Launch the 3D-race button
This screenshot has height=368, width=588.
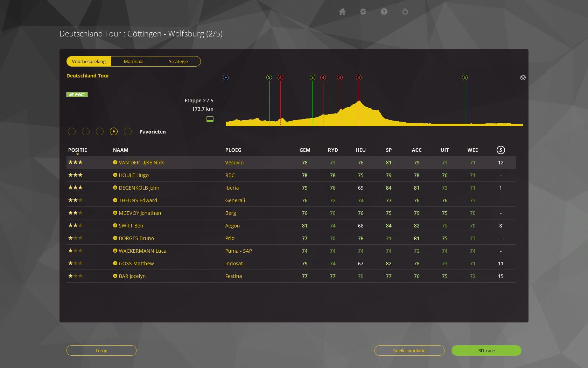point(486,350)
